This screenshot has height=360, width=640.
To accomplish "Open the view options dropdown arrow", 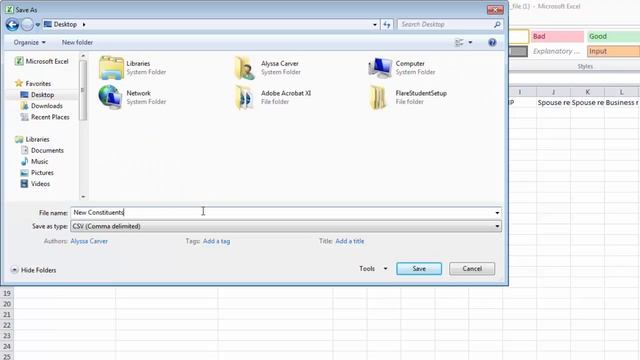I will coord(470,42).
